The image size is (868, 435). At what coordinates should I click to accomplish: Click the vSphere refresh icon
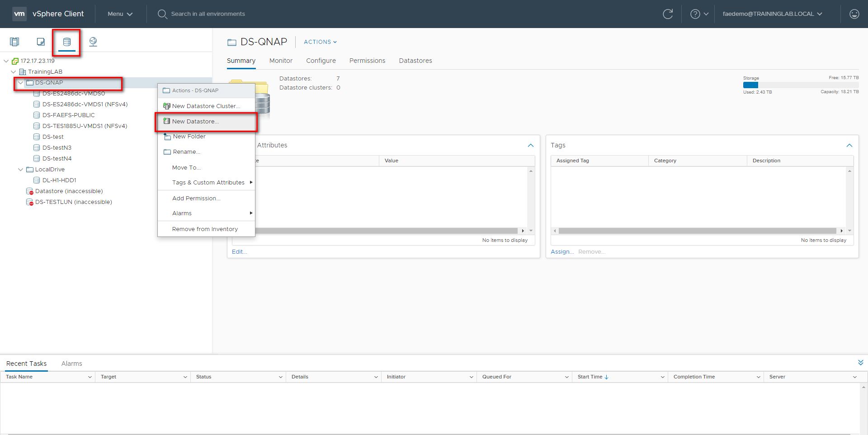668,14
